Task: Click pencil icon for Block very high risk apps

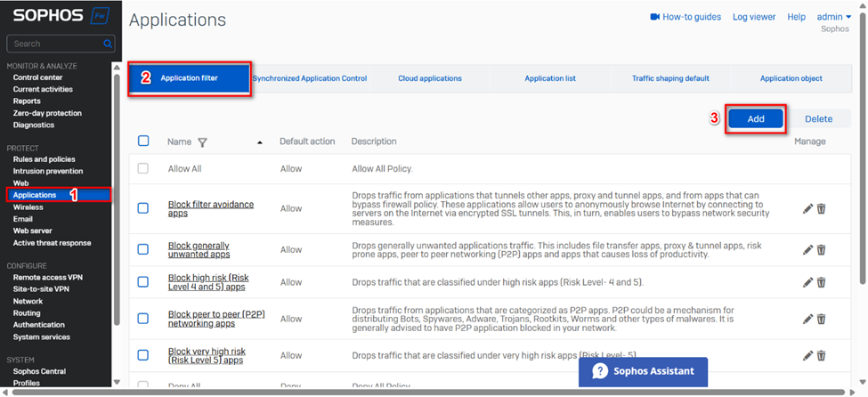Action: [807, 355]
